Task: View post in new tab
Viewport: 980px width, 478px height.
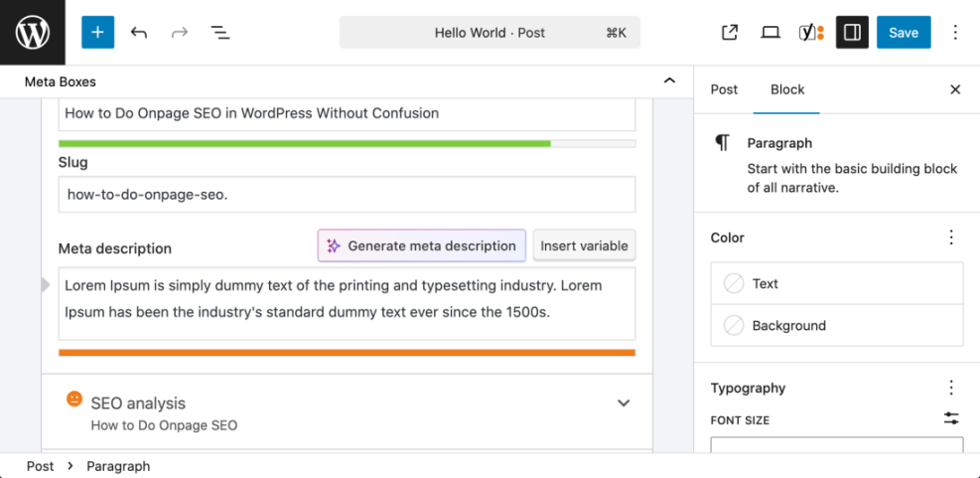Action: tap(730, 33)
